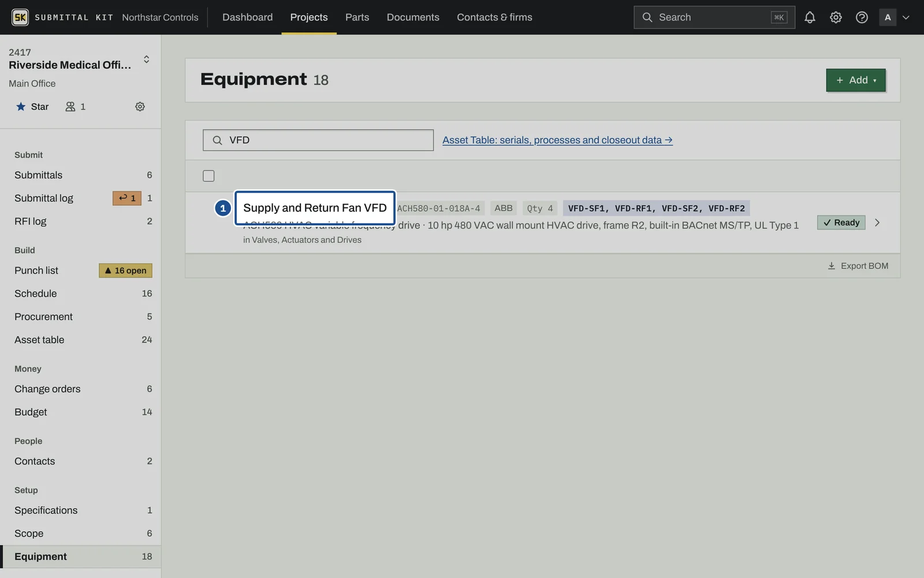Viewport: 924px width, 578px height.
Task: Open RFI log
Action: pyautogui.click(x=81, y=221)
